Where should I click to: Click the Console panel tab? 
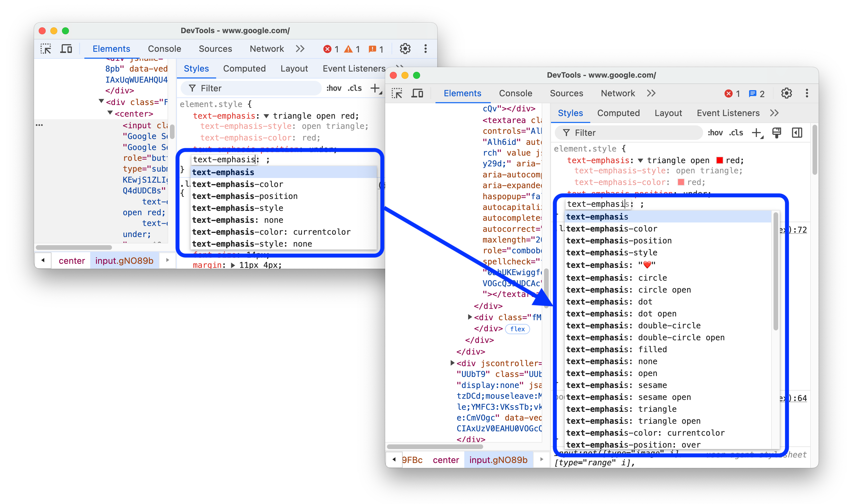515,93
